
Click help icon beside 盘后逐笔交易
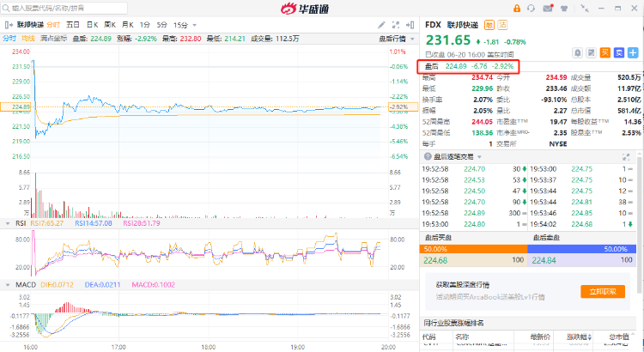point(428,156)
